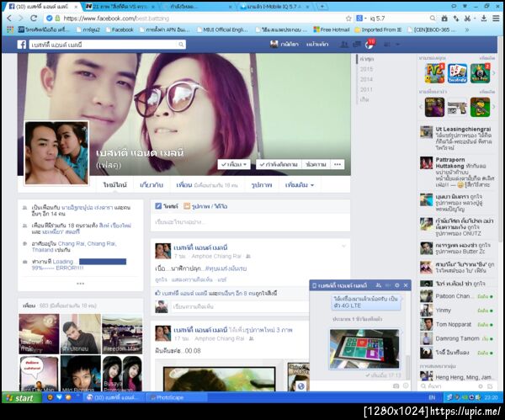Click the magnifier icon in the browser search box
Viewport: 505px width, 420px height.
coord(433,19)
